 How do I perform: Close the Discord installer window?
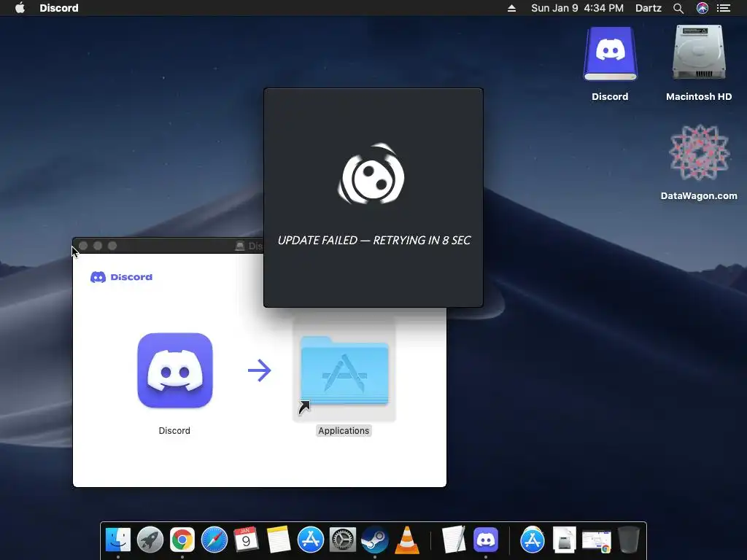(x=83, y=246)
